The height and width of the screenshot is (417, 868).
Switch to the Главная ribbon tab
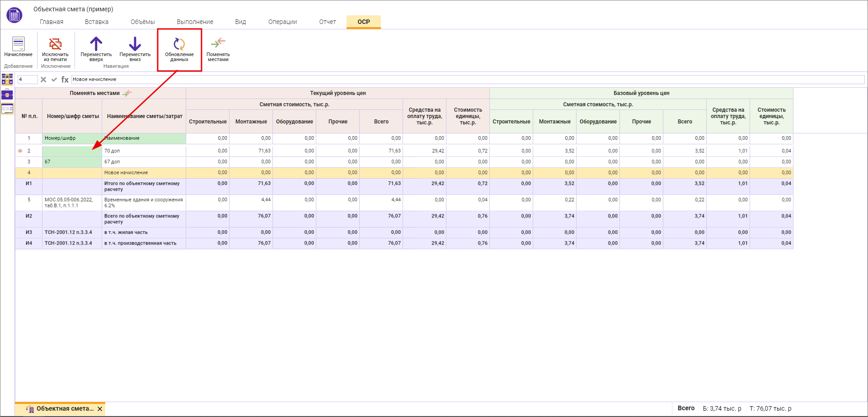click(x=52, y=22)
